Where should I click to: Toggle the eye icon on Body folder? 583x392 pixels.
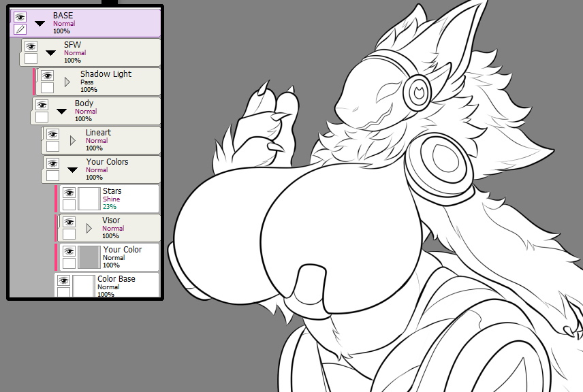(x=42, y=105)
